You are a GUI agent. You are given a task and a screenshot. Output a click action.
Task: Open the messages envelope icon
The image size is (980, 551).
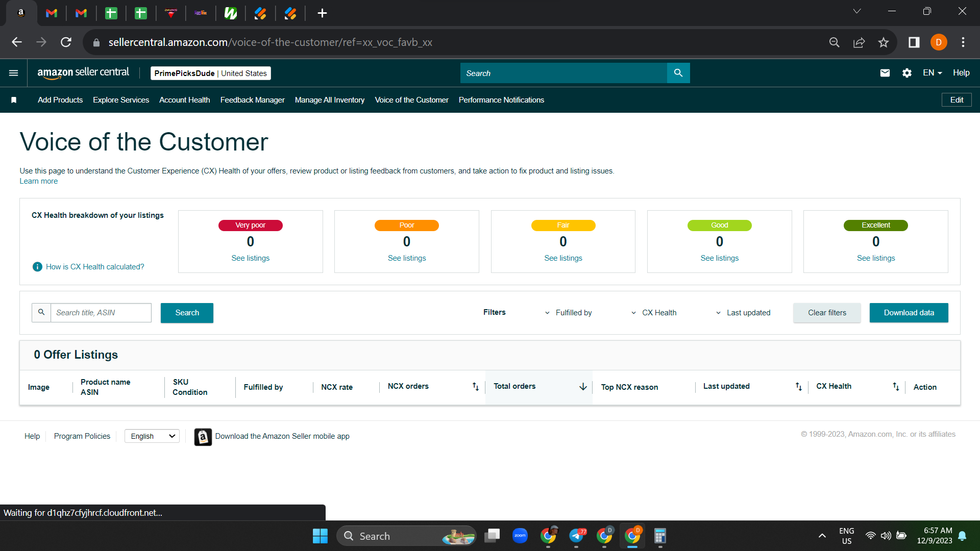pos(885,73)
